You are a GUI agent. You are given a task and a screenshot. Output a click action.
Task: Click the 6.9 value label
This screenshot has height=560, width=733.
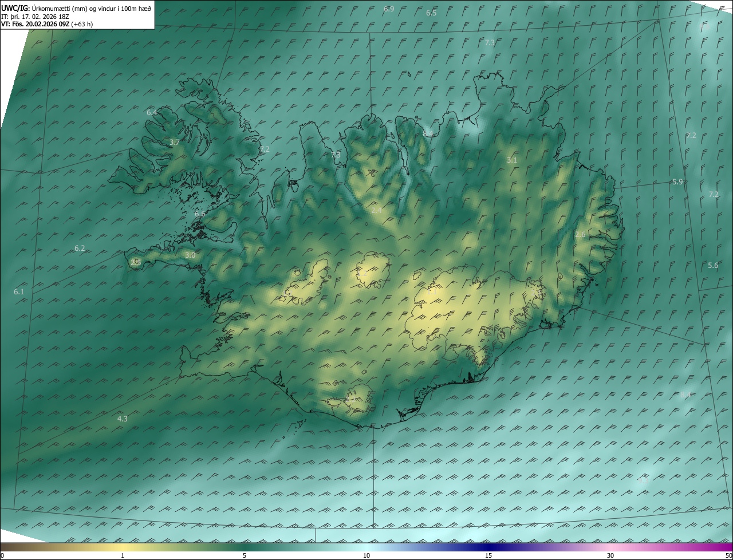point(389,9)
